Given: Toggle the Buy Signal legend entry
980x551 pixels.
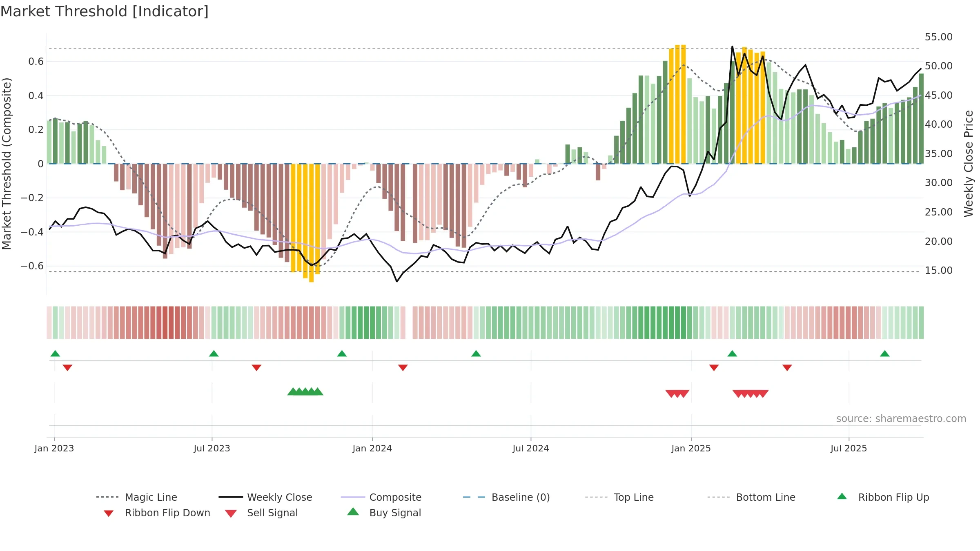Looking at the screenshot, I should tap(384, 513).
